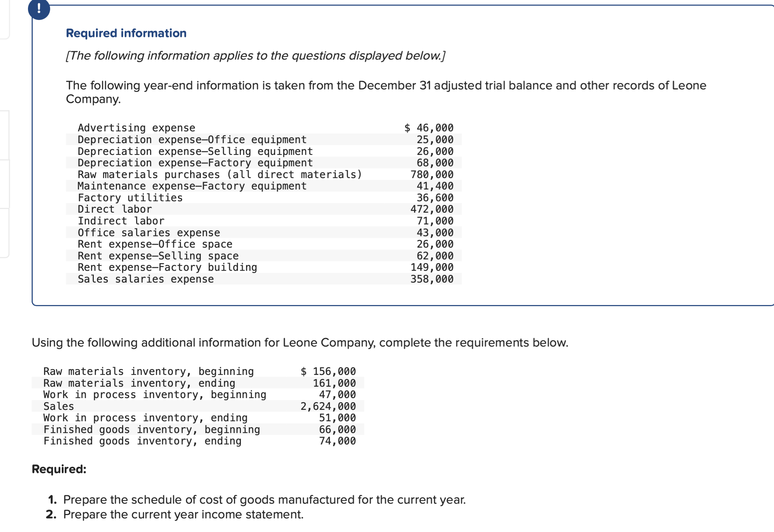Click the Factory utilities row label
This screenshot has width=774, height=532.
pyautogui.click(x=130, y=198)
